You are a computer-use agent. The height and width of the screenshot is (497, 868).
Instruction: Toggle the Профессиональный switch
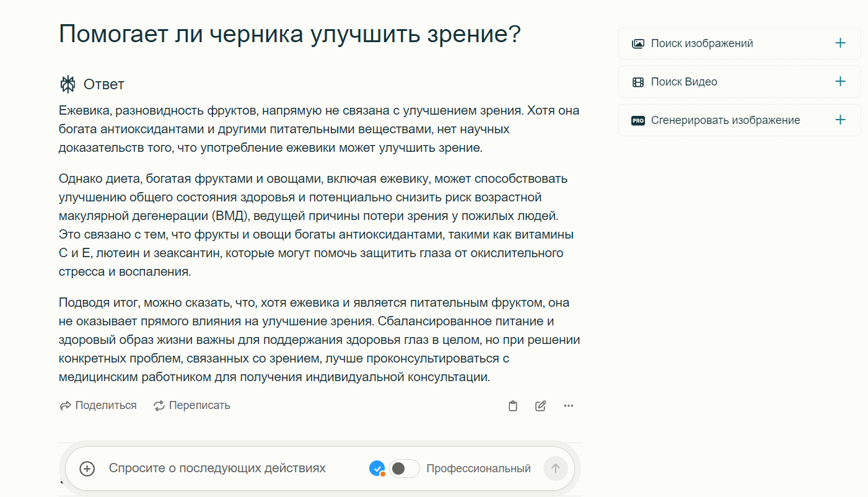coord(404,468)
